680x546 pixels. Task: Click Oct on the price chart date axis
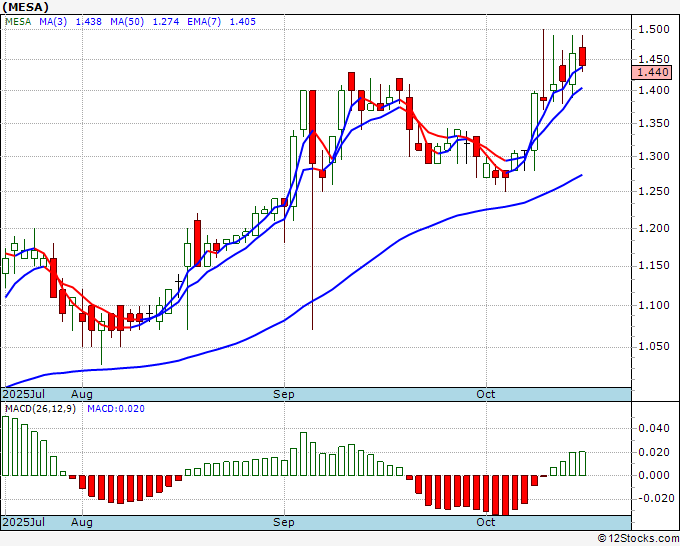486,394
